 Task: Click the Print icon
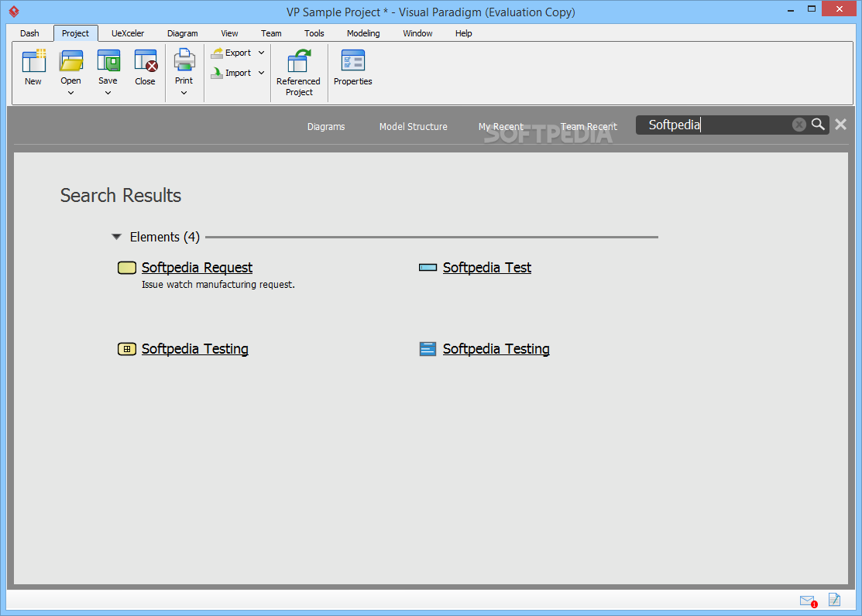184,60
